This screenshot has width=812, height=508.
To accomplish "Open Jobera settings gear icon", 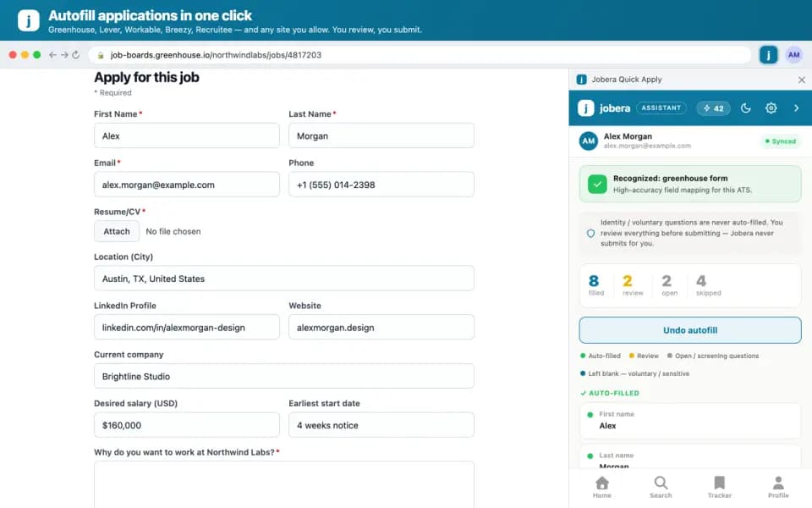I will point(771,108).
